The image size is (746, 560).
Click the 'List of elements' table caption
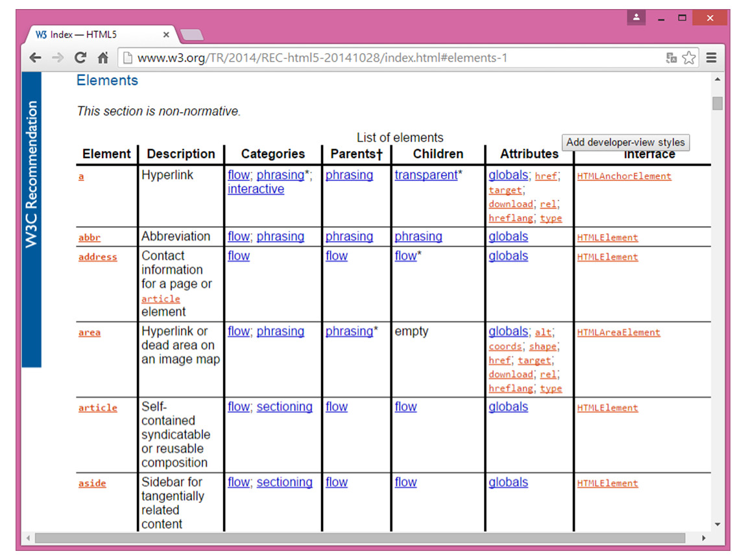pyautogui.click(x=400, y=137)
